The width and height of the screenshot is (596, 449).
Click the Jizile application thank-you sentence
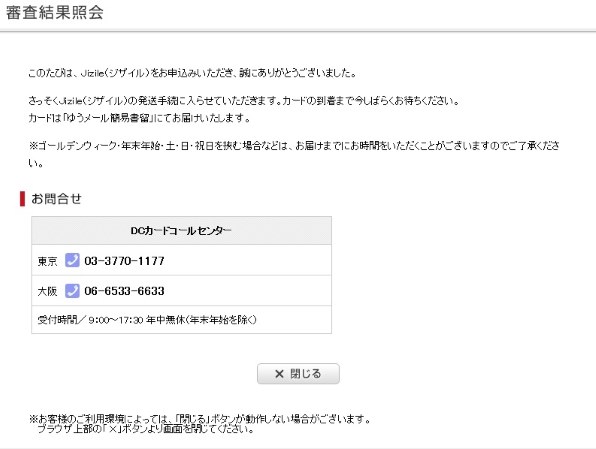point(192,73)
